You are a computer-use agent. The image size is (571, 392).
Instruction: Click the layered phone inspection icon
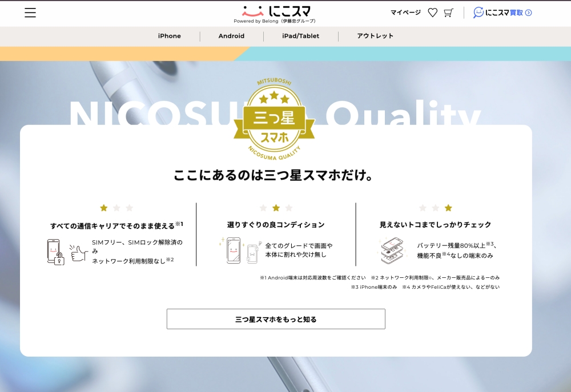392,250
